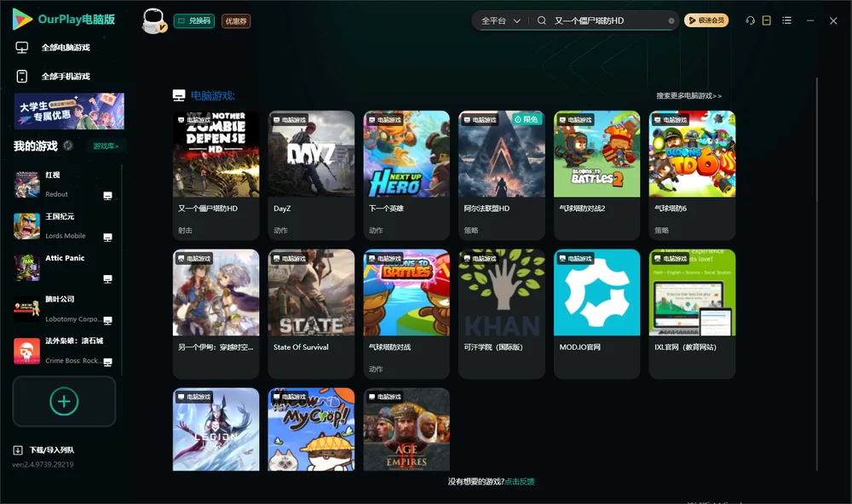852x504 pixels.
Task: Open the 大学生专属优惠 banner
Action: point(69,111)
